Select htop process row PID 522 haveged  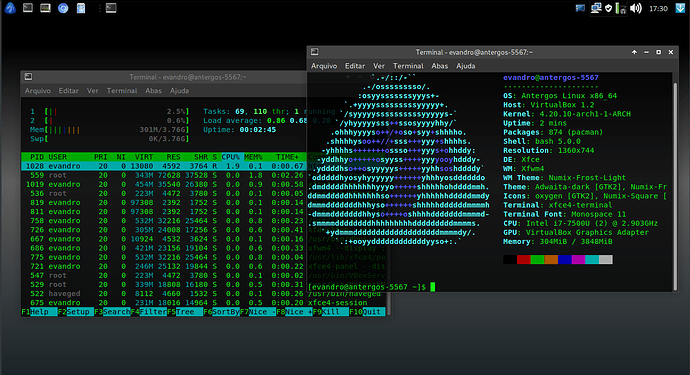(x=203, y=294)
